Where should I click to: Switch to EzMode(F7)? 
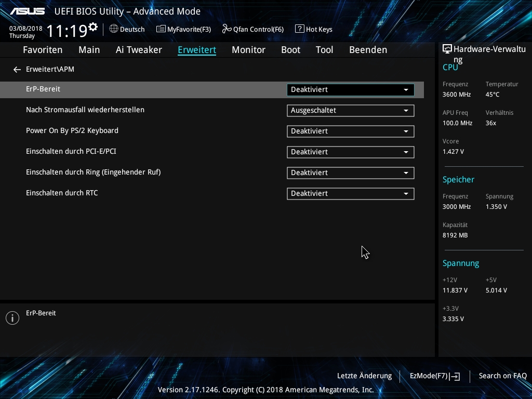[x=435, y=376]
